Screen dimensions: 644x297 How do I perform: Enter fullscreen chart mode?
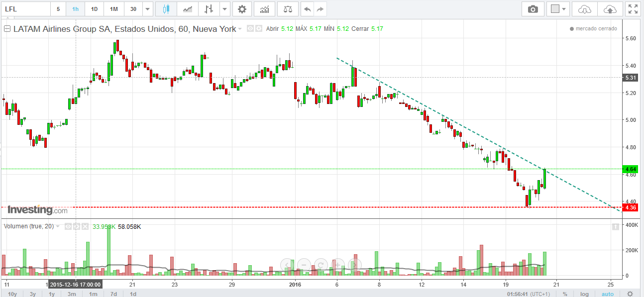[x=633, y=9]
